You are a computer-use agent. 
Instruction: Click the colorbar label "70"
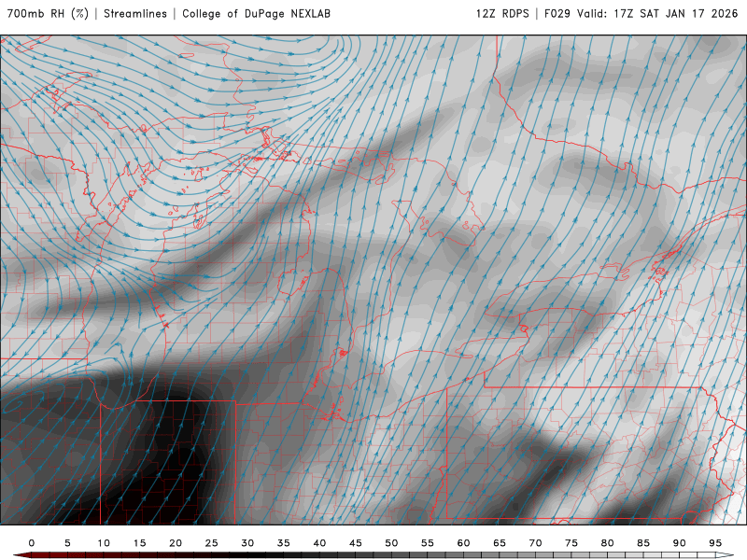(535, 543)
